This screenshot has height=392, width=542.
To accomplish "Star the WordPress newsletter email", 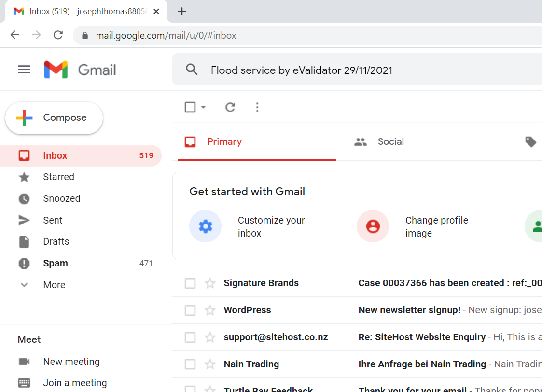I will pos(210,310).
